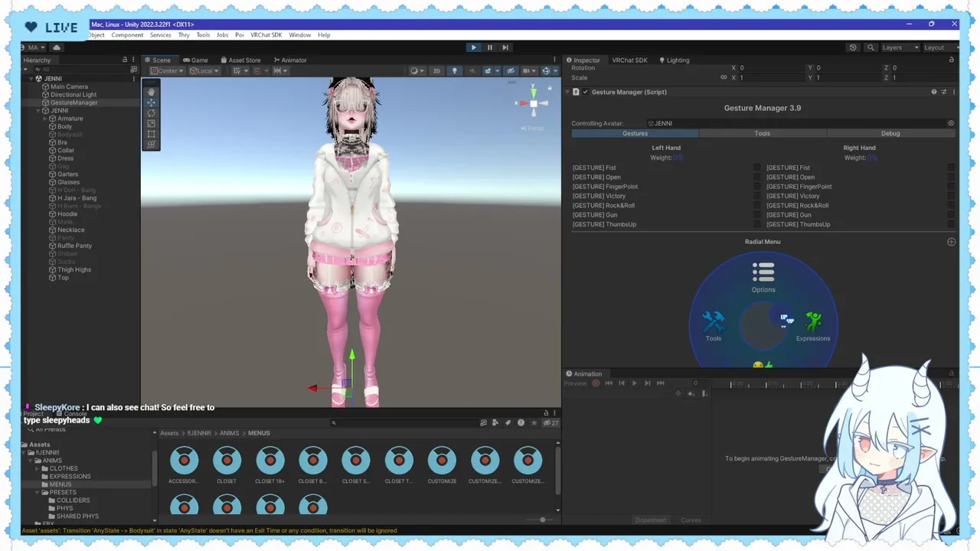Viewport: 980px width, 551px height.
Task: Toggle the Left Hand Victory gesture checkbox
Action: point(756,196)
